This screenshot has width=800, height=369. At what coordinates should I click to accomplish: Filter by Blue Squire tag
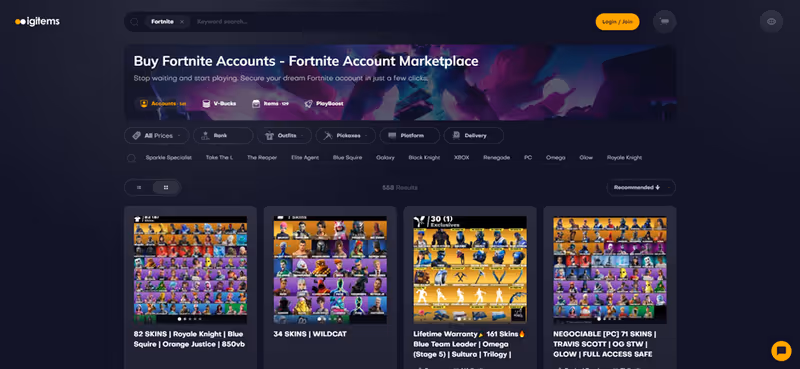coord(347,158)
